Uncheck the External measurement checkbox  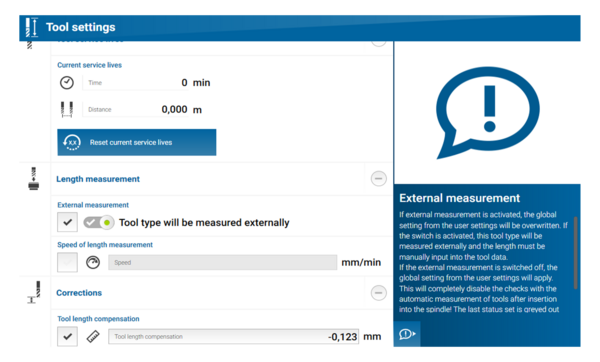coord(67,222)
